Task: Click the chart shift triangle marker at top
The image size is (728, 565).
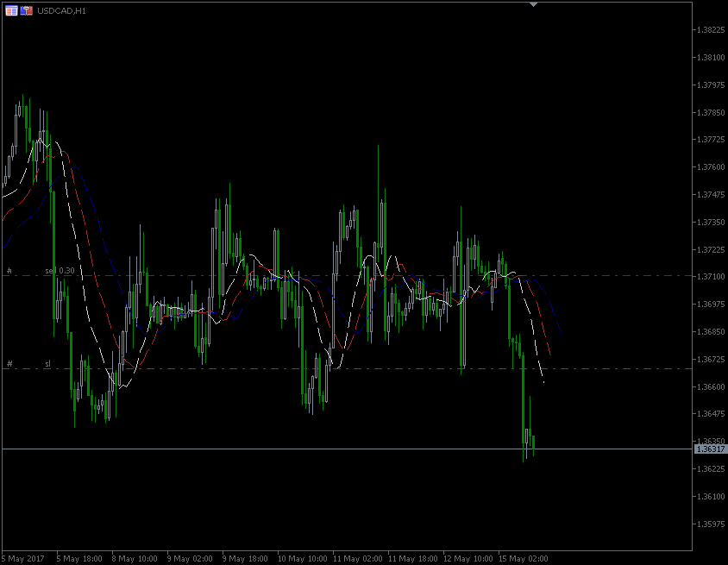Action: (533, 4)
